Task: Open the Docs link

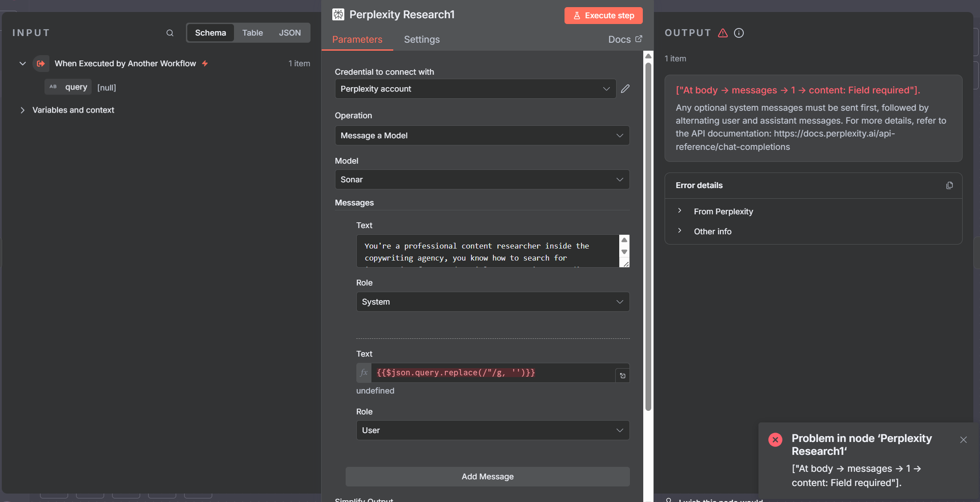Action: (x=625, y=40)
